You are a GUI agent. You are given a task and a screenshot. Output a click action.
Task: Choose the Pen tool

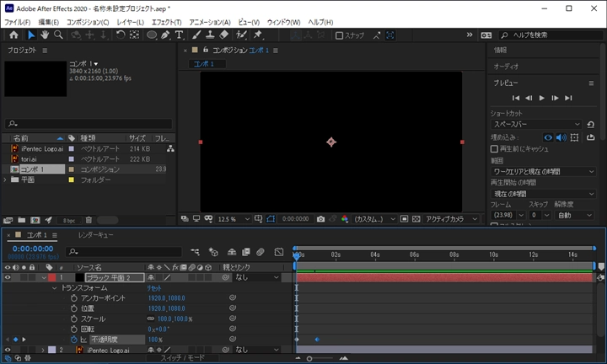pyautogui.click(x=166, y=35)
